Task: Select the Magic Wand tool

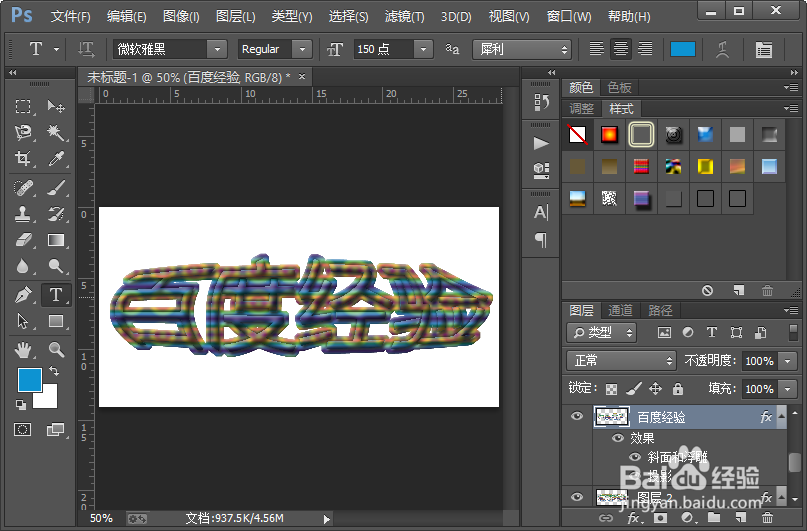Action: tap(56, 132)
